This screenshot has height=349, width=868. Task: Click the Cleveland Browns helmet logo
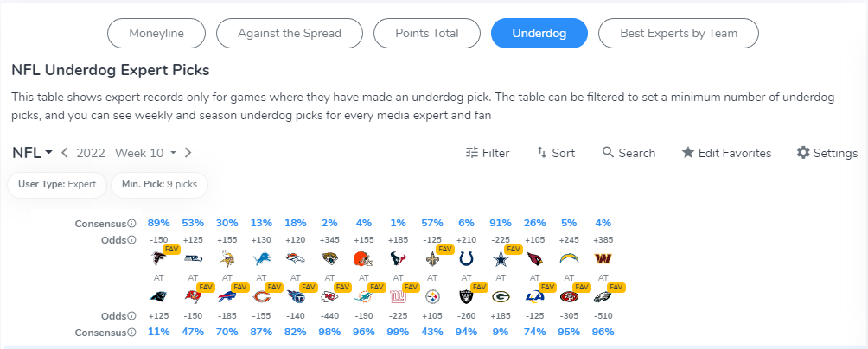[363, 258]
